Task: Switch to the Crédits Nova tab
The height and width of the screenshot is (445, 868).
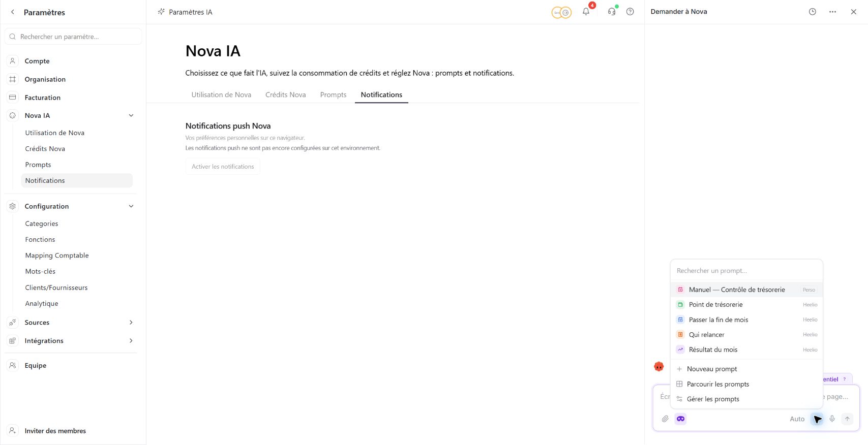Action: pos(286,94)
